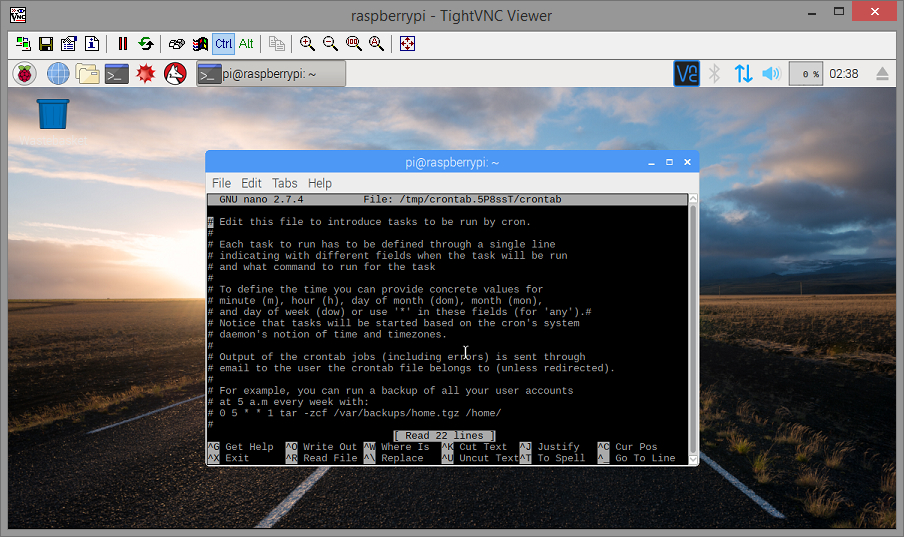The width and height of the screenshot is (904, 537).
Task: Click the New Connection icon in TightVNC toolbar
Action: coord(23,44)
